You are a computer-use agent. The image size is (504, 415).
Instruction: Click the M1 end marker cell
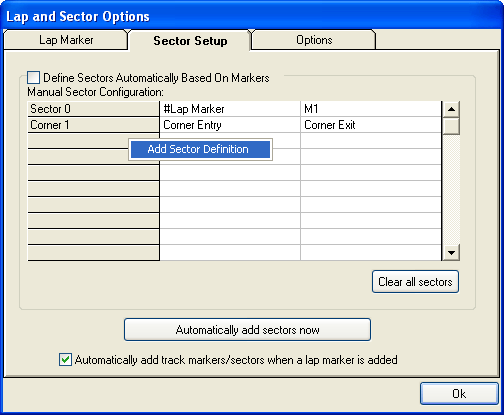pyautogui.click(x=371, y=109)
